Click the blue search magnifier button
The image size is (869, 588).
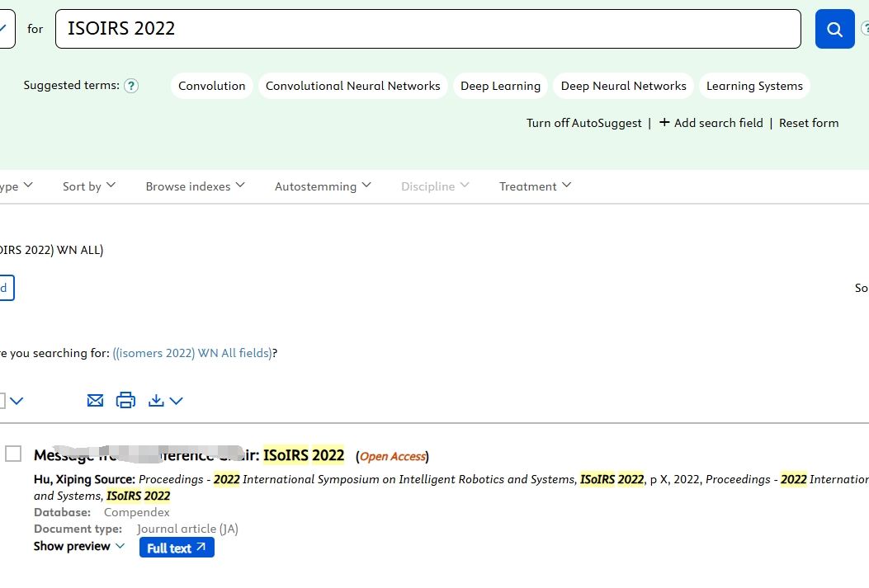click(x=834, y=30)
